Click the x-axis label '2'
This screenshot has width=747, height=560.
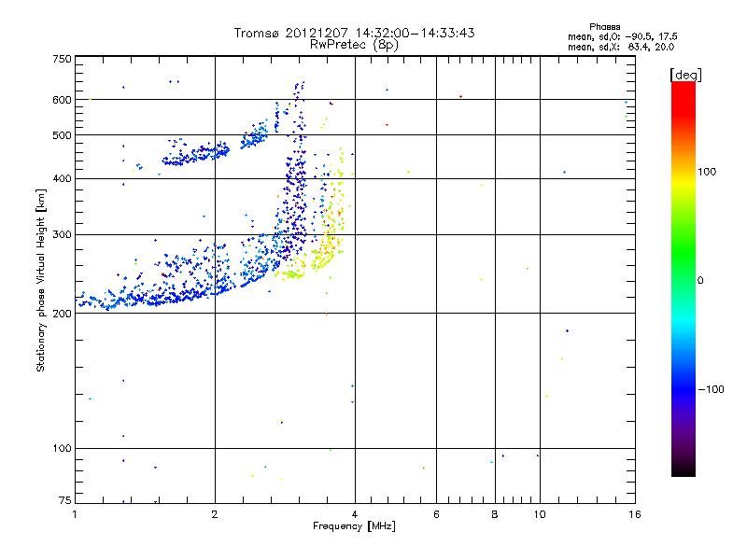pyautogui.click(x=215, y=514)
